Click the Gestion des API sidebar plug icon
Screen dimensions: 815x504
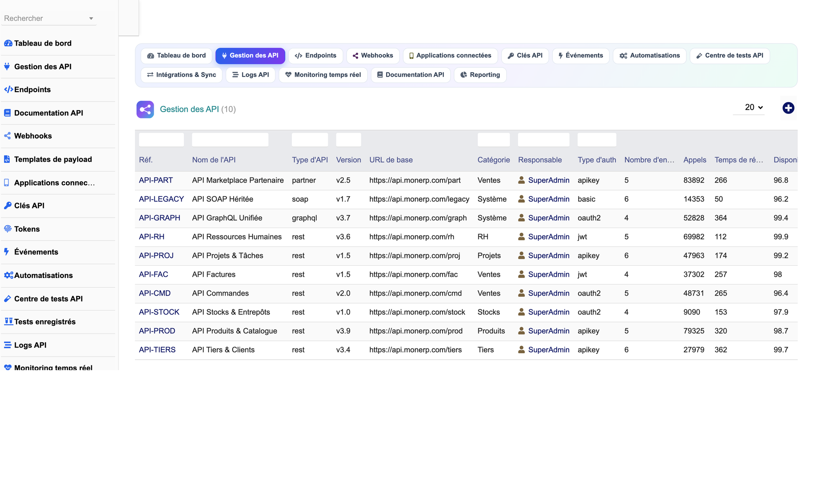click(7, 67)
